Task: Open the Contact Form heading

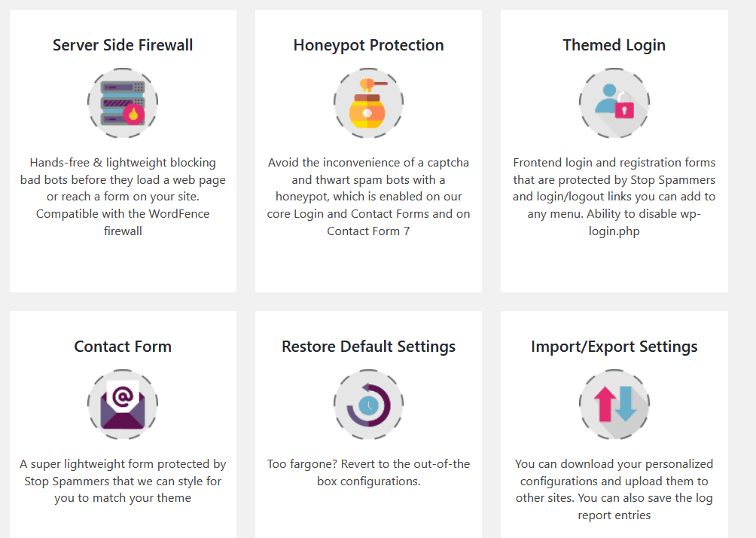Action: tap(123, 347)
